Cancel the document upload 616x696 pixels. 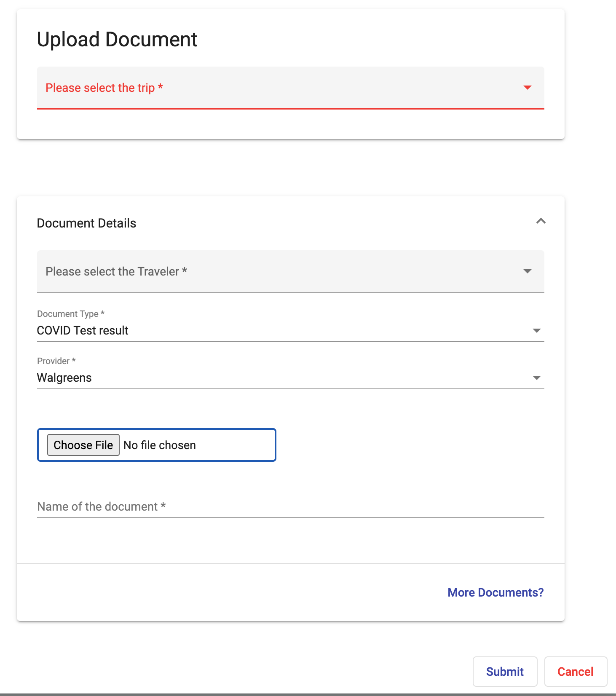coord(575,672)
